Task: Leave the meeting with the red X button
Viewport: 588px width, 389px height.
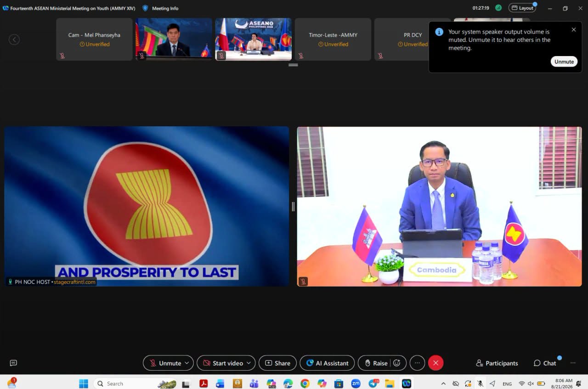Action: (x=435, y=363)
